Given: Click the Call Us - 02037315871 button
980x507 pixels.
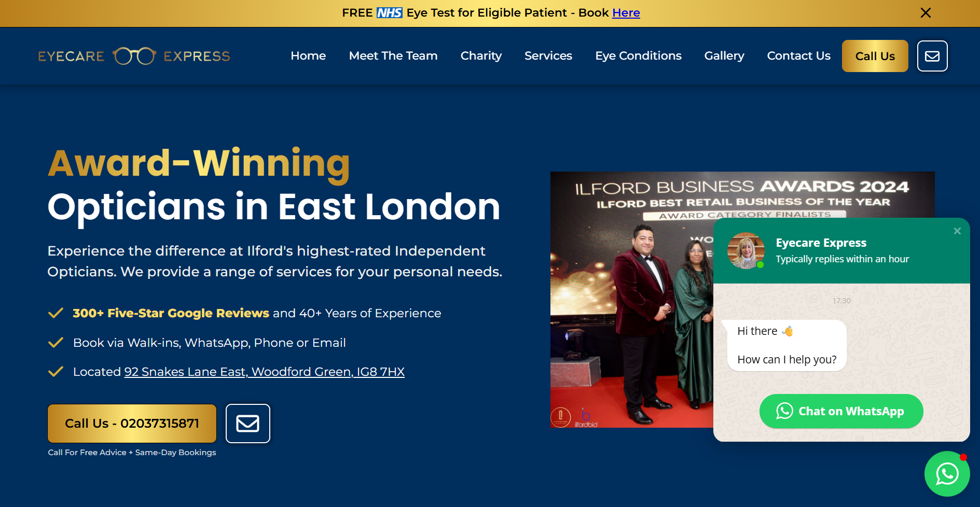Looking at the screenshot, I should [x=132, y=424].
